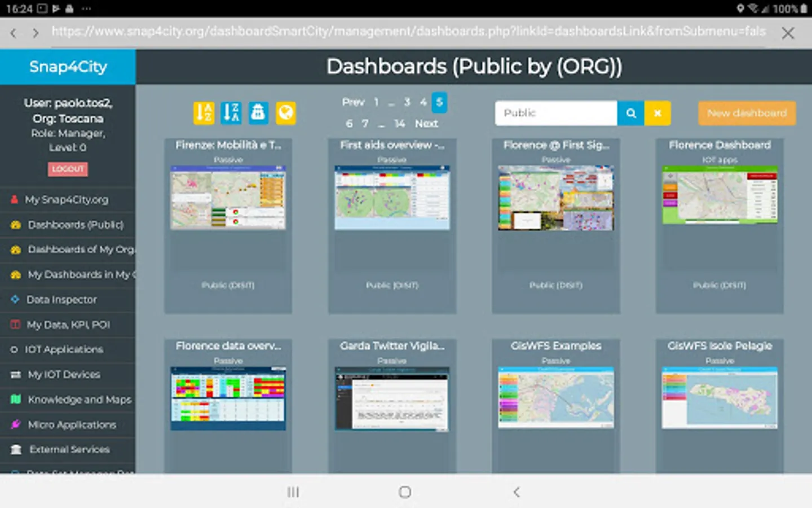Open My IOT Devices menu item
812x508 pixels.
point(68,375)
